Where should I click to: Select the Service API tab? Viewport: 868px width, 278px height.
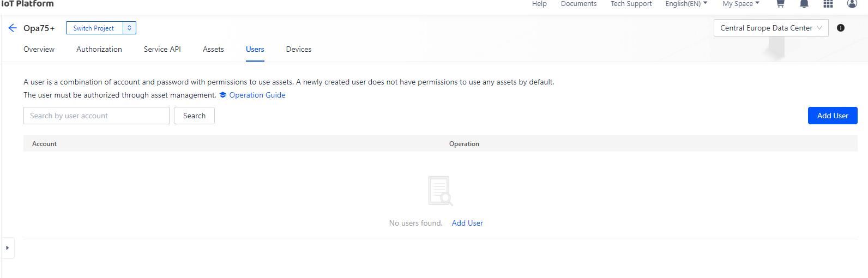[162, 49]
